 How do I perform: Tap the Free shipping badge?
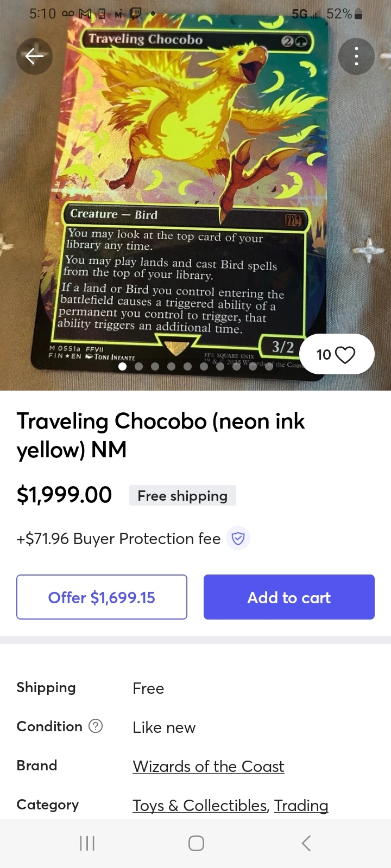point(182,495)
